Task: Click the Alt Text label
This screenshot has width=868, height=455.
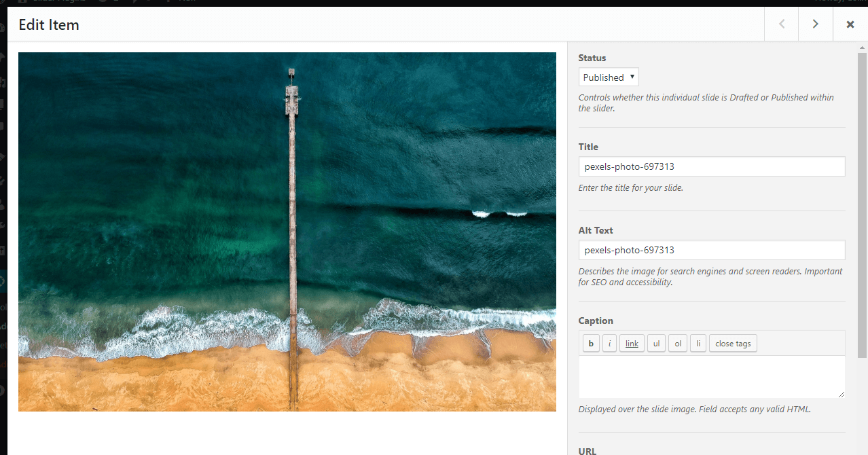Action: pos(596,230)
